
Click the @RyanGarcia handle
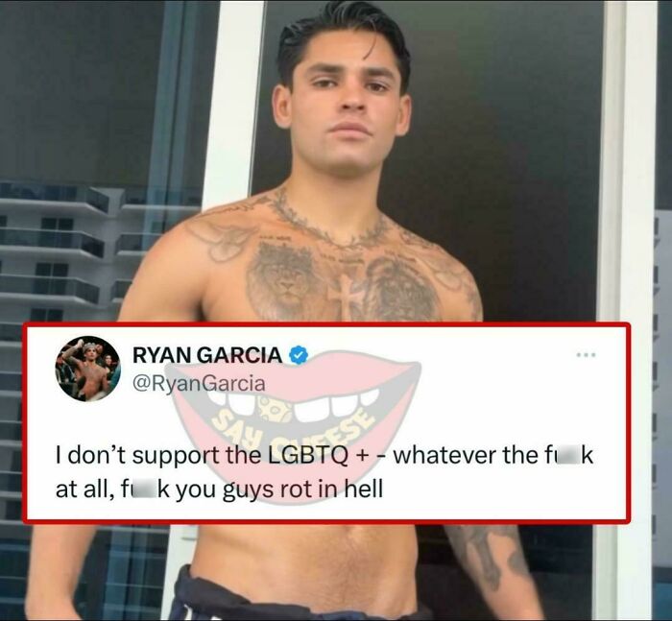199,384
